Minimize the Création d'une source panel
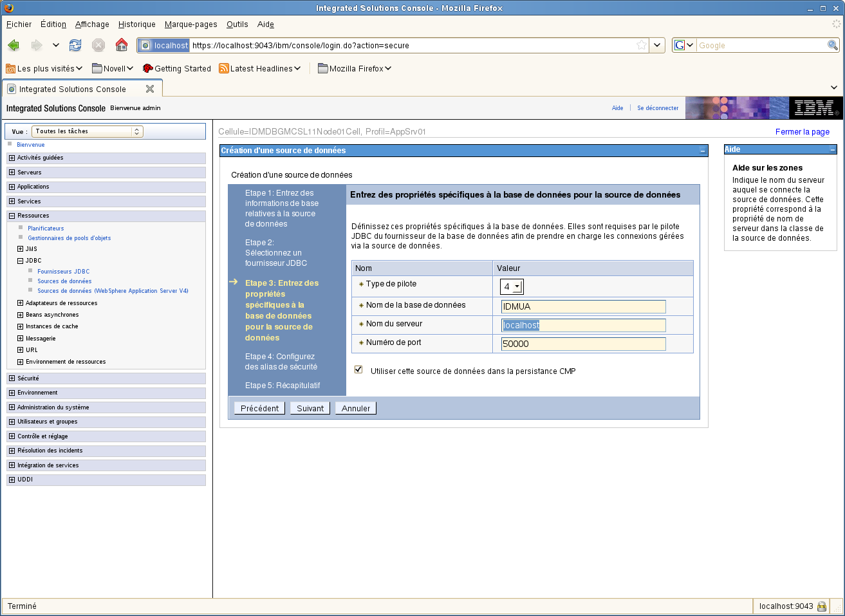845x616 pixels. click(x=703, y=151)
